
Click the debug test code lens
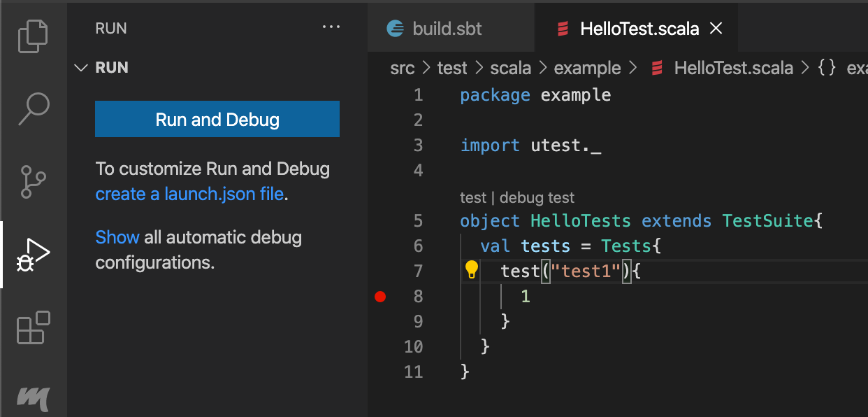[x=537, y=198]
